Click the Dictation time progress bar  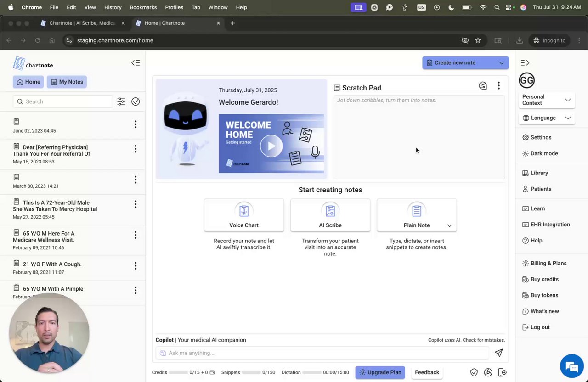pyautogui.click(x=312, y=372)
